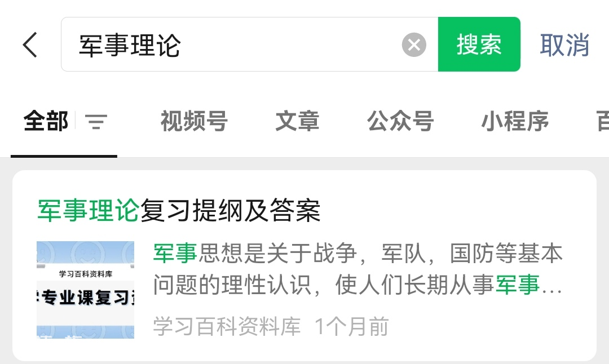
Task: Open the 军事理论复习提纲及答案 article title
Action: click(x=179, y=211)
